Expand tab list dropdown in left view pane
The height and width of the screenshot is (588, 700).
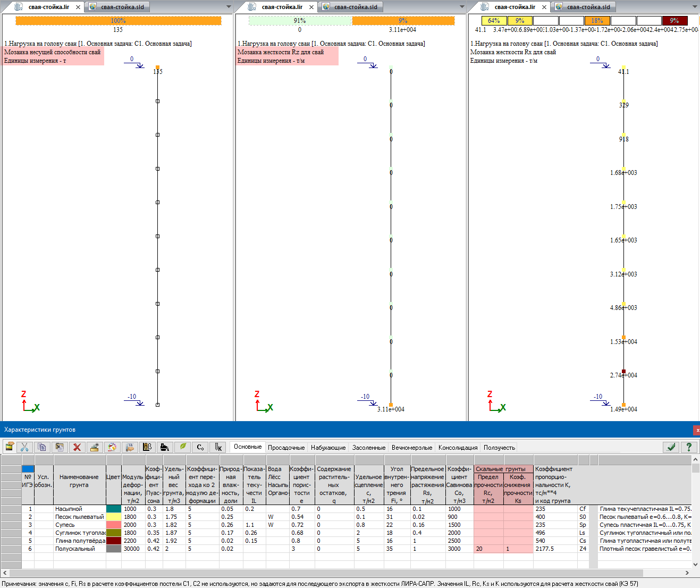click(229, 7)
